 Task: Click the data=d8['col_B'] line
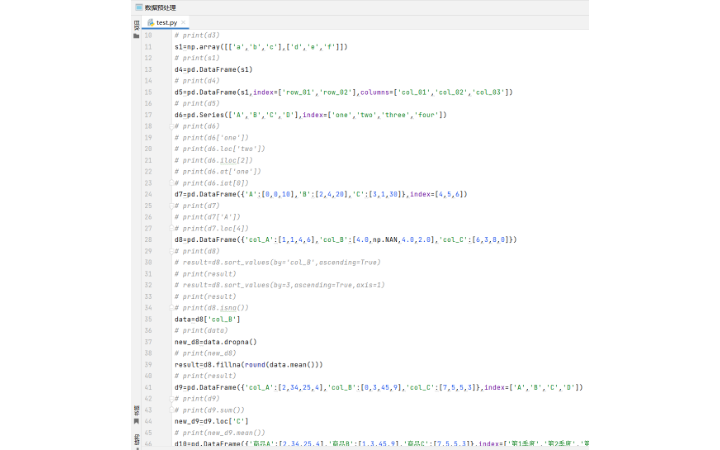tap(207, 319)
